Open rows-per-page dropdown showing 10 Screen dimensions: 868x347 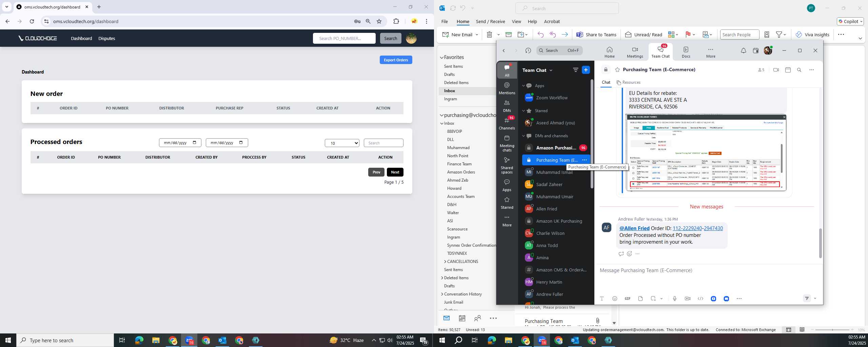pos(342,143)
